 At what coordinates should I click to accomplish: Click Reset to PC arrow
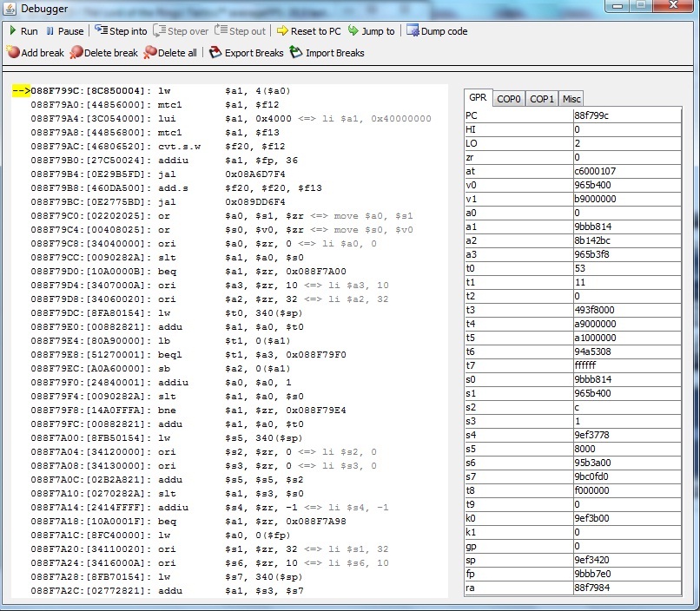click(x=308, y=31)
